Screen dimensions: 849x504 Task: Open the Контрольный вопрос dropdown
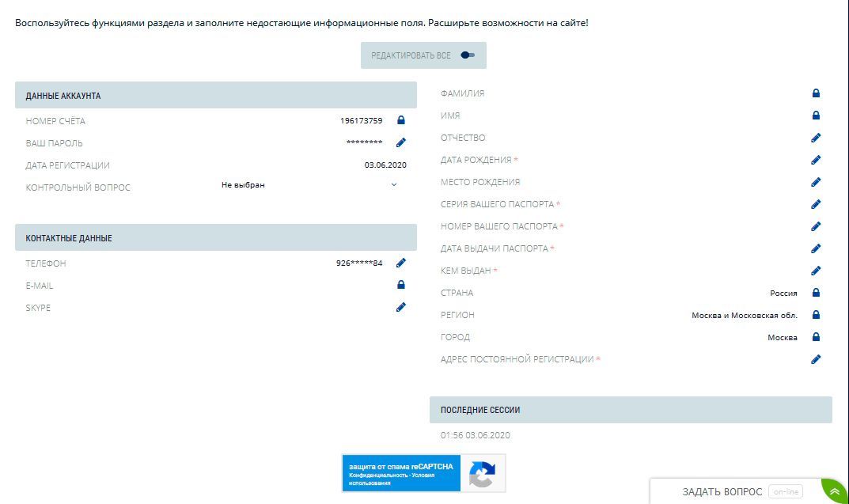tap(309, 185)
